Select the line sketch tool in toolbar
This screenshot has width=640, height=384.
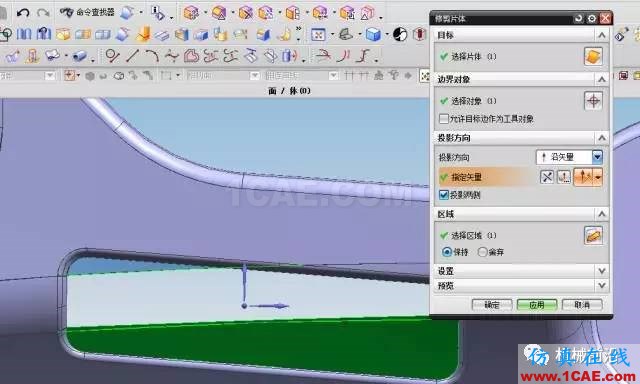click(x=132, y=55)
